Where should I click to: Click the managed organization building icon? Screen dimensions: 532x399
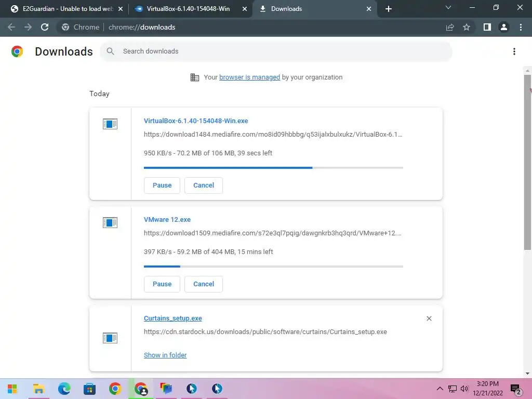(195, 77)
